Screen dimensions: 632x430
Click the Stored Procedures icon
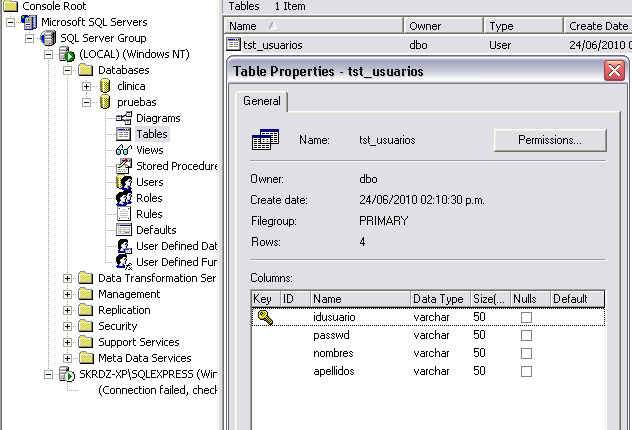point(124,166)
